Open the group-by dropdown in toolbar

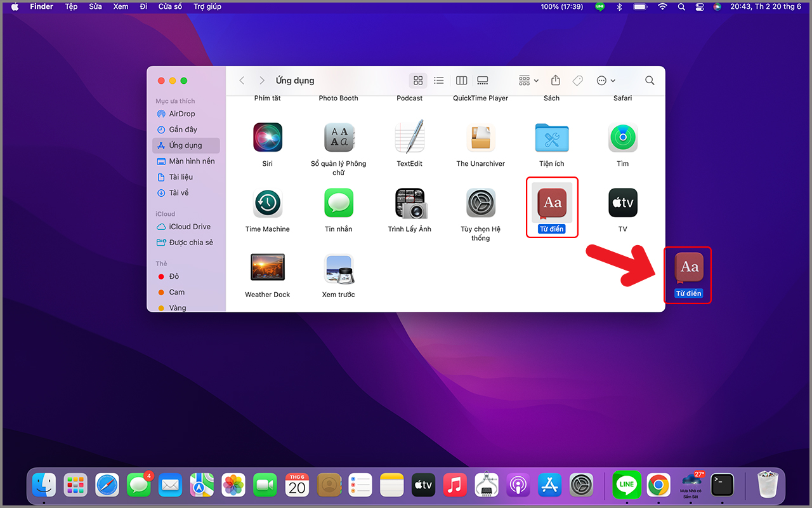pyautogui.click(x=528, y=81)
